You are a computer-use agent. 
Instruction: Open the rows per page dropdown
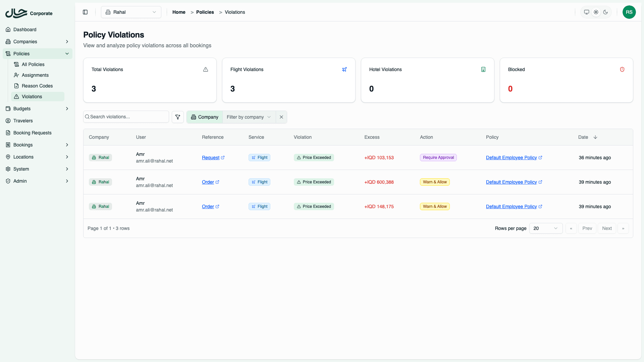(546, 228)
